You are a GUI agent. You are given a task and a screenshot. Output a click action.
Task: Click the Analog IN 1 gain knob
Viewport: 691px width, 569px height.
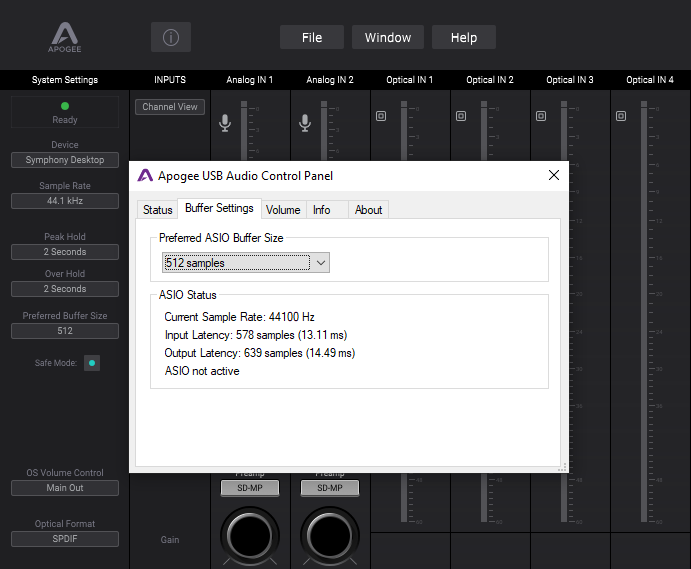250,536
